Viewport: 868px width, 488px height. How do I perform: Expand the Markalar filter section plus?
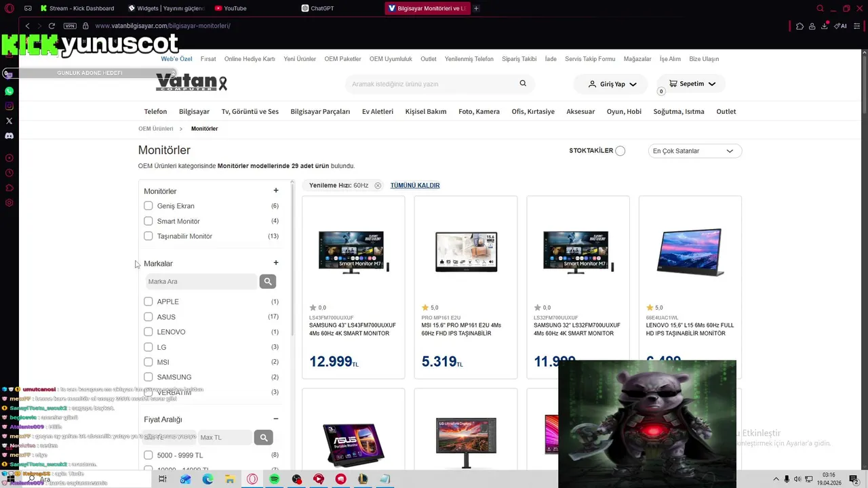[x=275, y=263]
